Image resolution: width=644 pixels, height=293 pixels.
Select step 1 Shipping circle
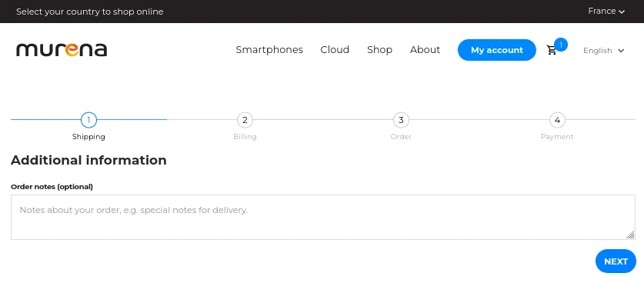pos(88,120)
